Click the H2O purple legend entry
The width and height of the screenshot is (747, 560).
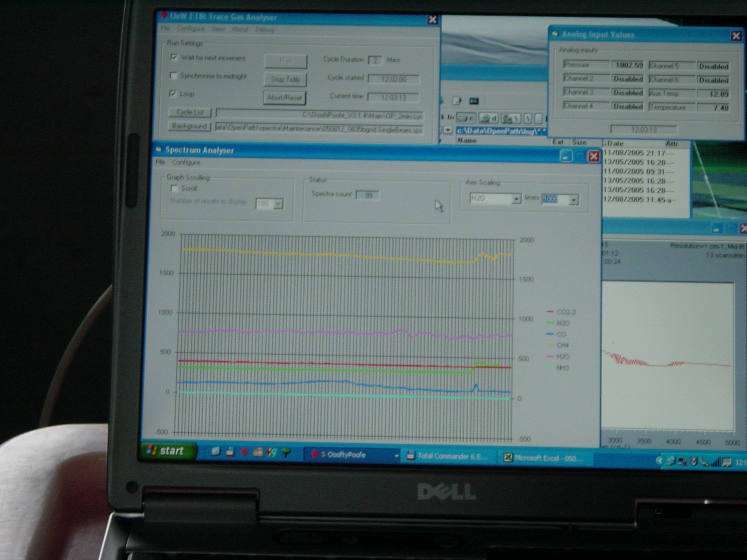pos(557,356)
